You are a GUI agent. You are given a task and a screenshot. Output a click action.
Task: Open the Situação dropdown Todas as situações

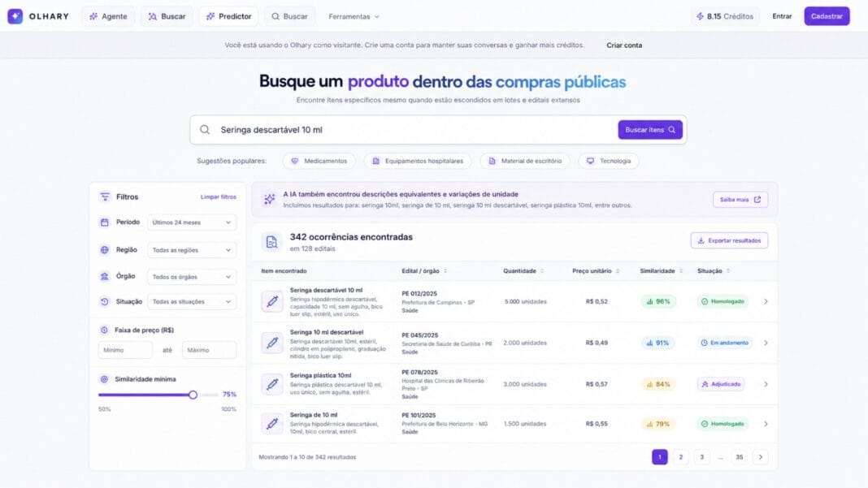(192, 301)
